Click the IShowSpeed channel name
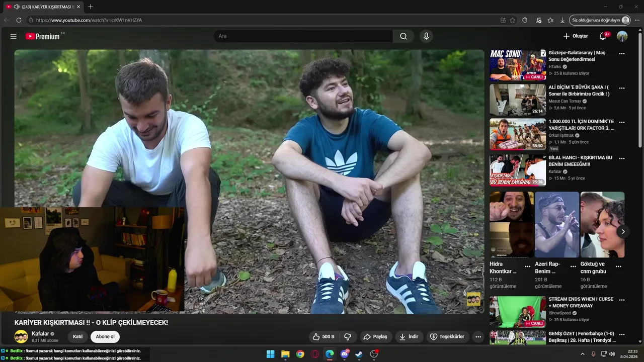Image resolution: width=644 pixels, height=362 pixels. click(x=559, y=313)
